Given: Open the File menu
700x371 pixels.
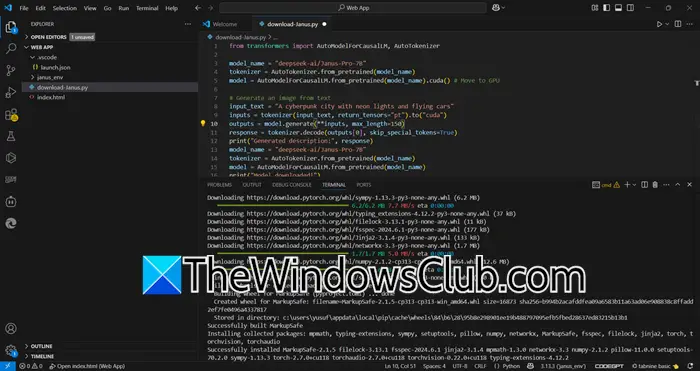Looking at the screenshot, I should (24, 8).
